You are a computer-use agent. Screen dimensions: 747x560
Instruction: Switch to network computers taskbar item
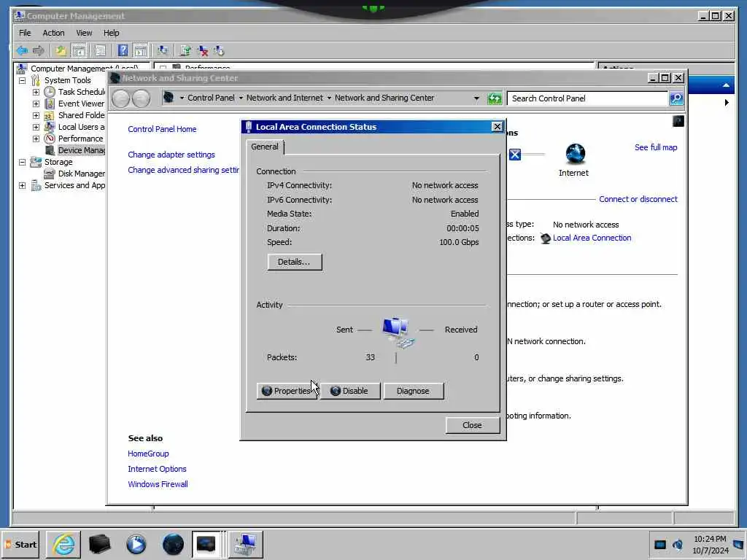[245, 544]
